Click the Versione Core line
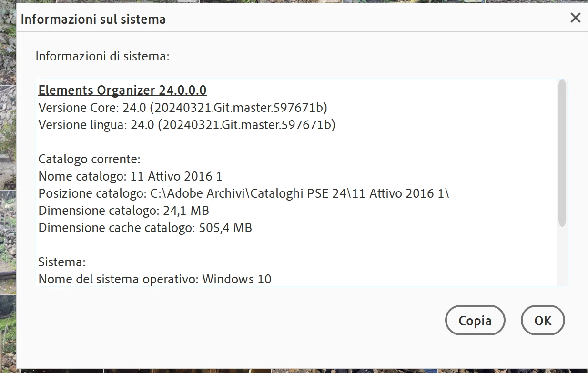 (x=183, y=108)
